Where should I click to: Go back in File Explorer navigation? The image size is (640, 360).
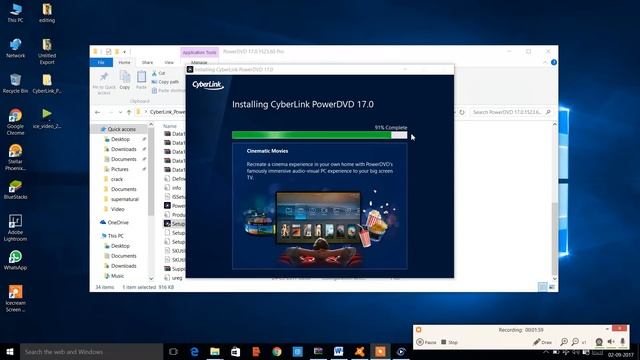pos(97,112)
